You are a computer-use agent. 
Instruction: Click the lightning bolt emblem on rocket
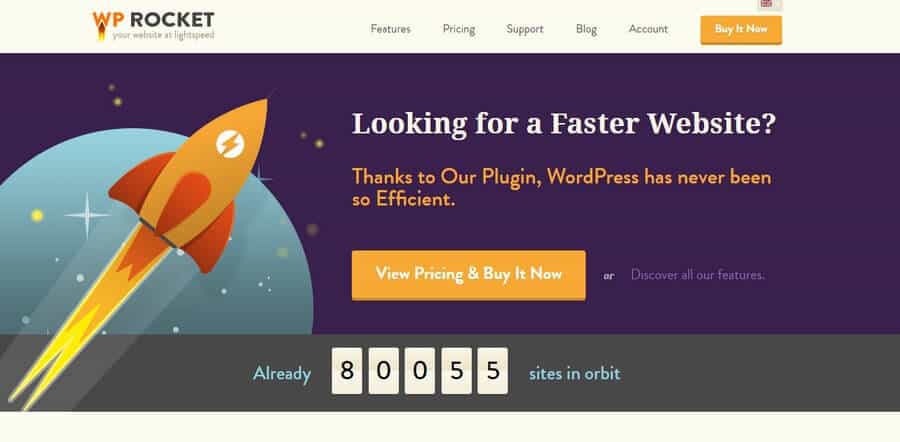point(230,144)
